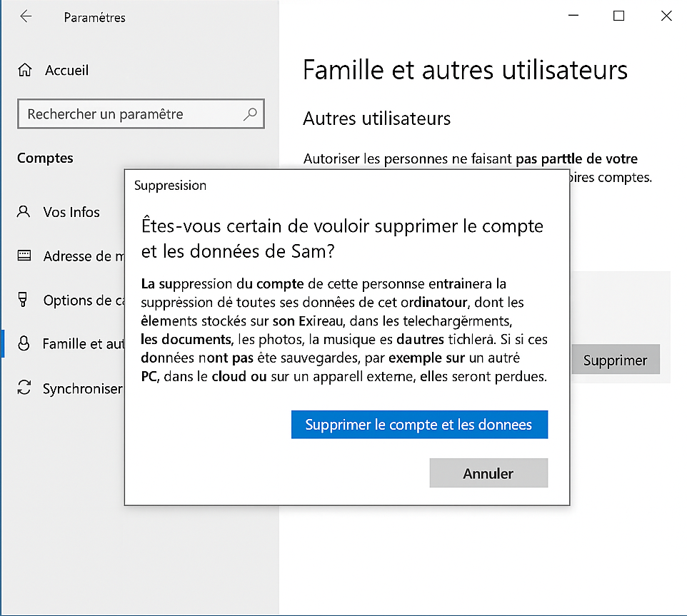Click the Vos Infos person icon

pyautogui.click(x=24, y=212)
